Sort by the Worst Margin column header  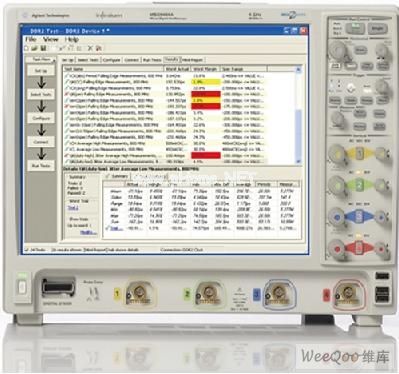(x=205, y=69)
